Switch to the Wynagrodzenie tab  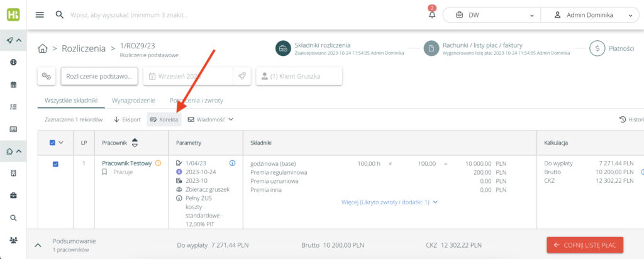(133, 101)
